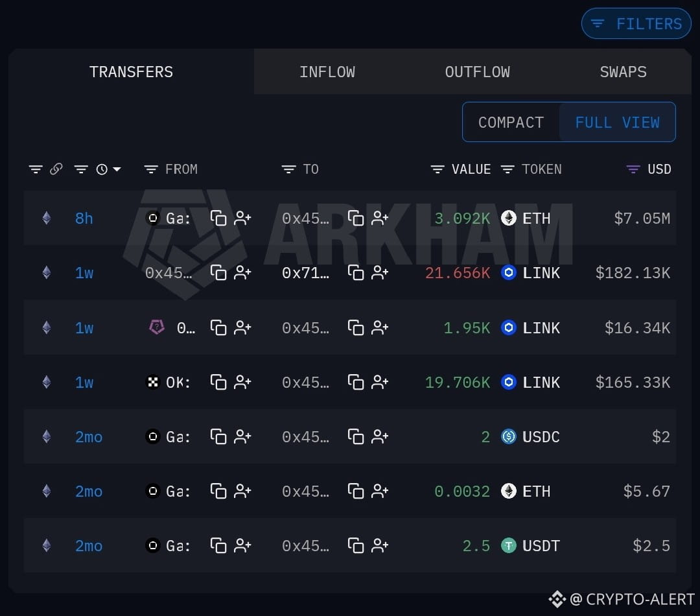Copy recipient address in 8h ETH row
Image resolution: width=700 pixels, height=616 pixels.
(x=356, y=218)
